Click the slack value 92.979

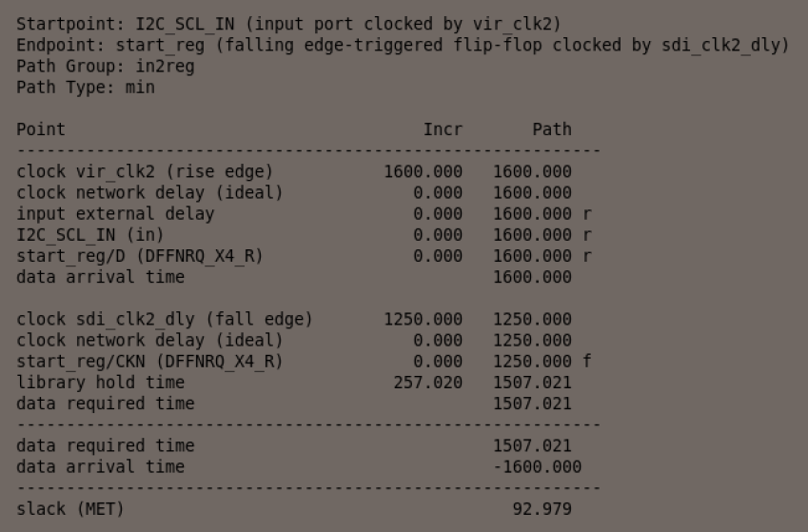[542, 508]
